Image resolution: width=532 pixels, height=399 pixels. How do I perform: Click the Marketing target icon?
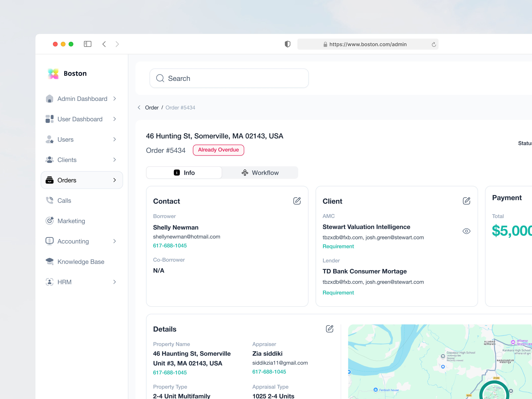(x=50, y=221)
